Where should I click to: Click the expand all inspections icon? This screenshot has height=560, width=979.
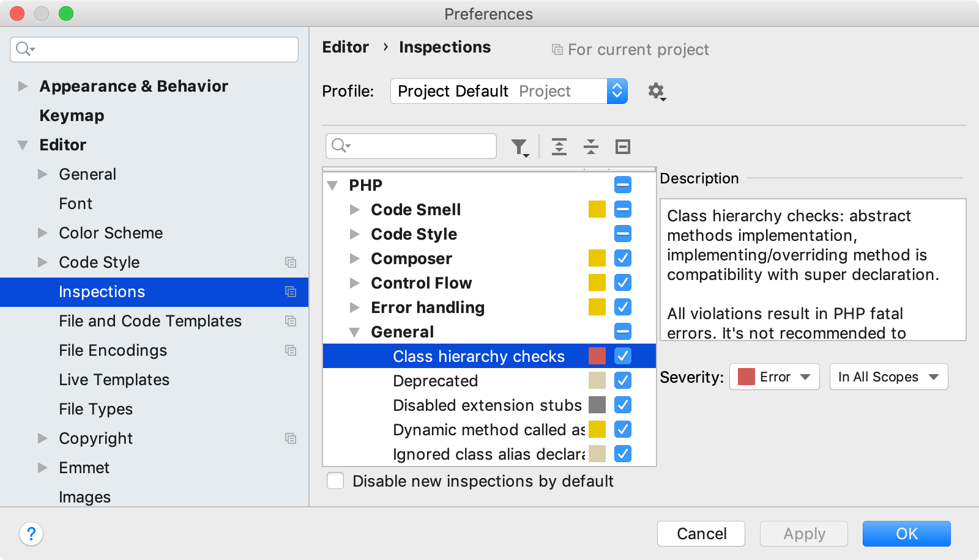[x=559, y=147]
